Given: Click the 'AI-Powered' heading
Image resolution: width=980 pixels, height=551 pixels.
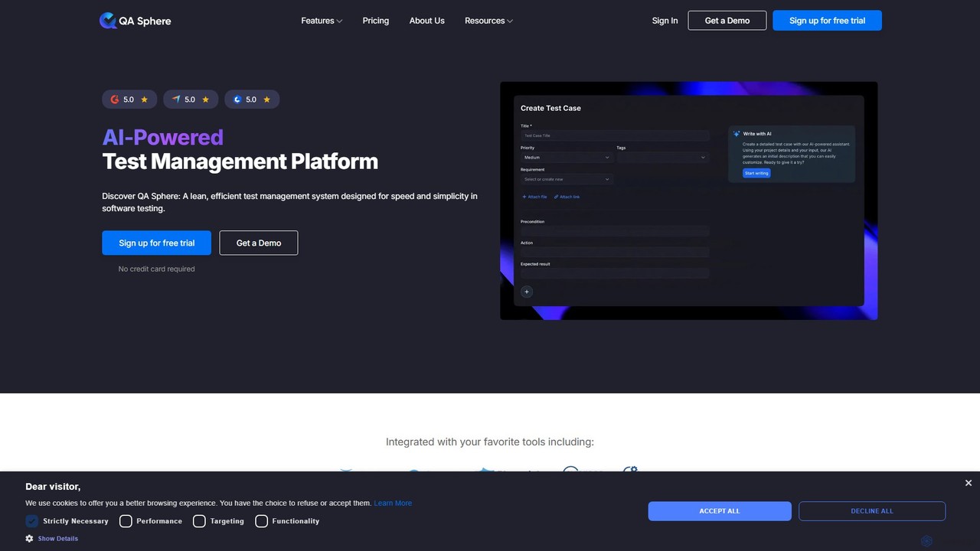Looking at the screenshot, I should (x=163, y=138).
